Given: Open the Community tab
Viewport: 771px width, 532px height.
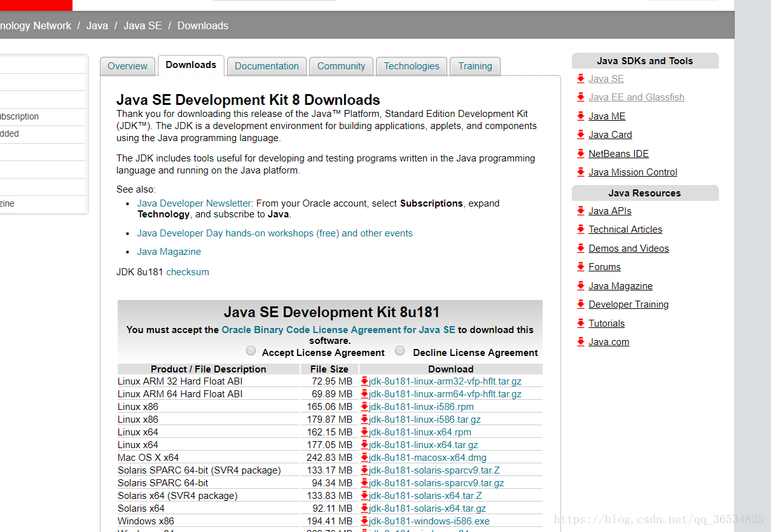Looking at the screenshot, I should [341, 66].
